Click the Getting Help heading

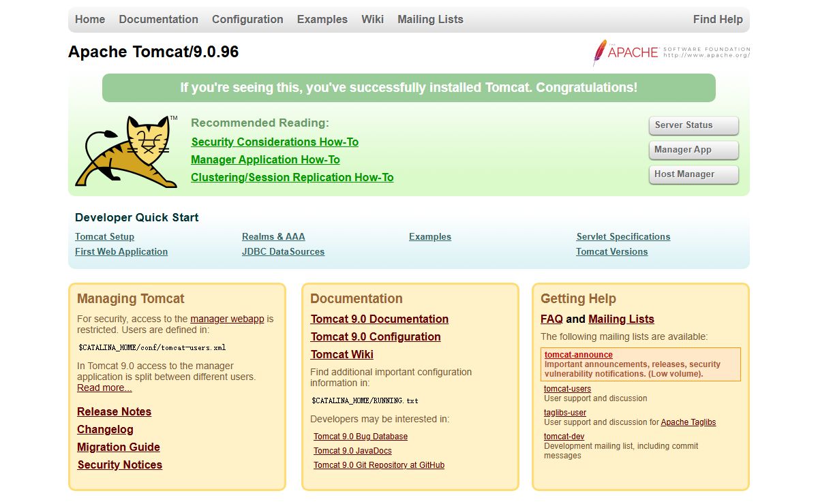point(578,298)
